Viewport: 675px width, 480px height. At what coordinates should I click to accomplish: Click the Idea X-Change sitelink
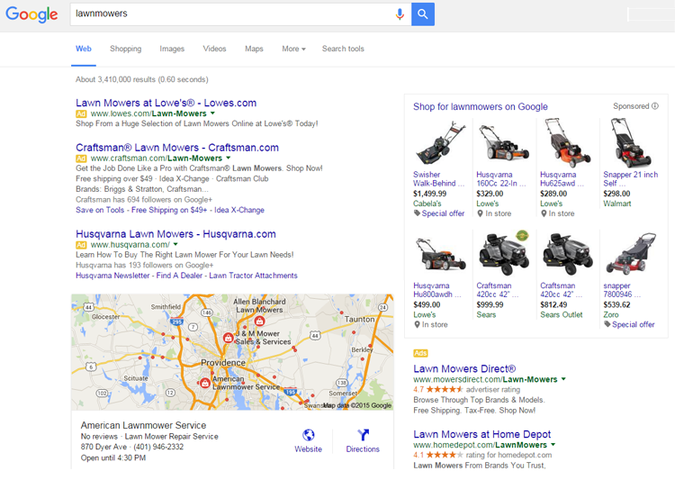pos(239,210)
